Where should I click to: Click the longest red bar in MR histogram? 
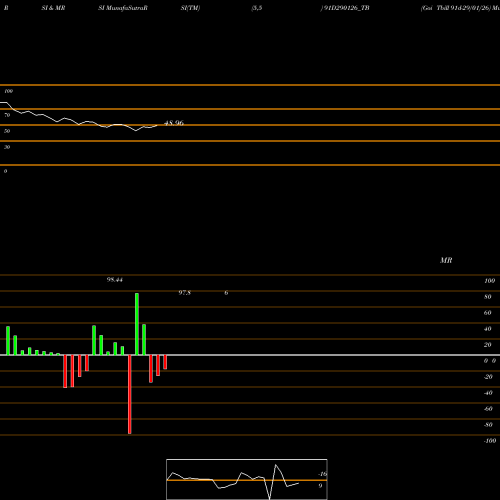(x=130, y=394)
